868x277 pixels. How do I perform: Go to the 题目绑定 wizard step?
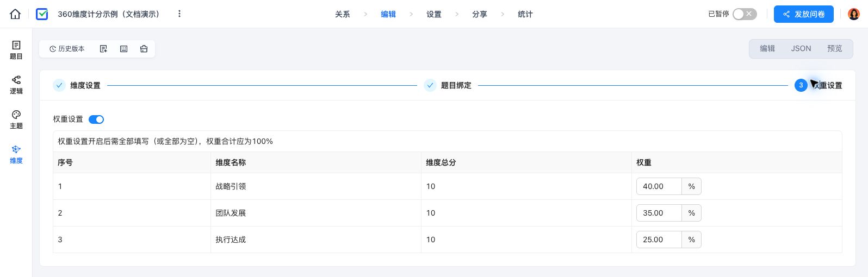[456, 85]
